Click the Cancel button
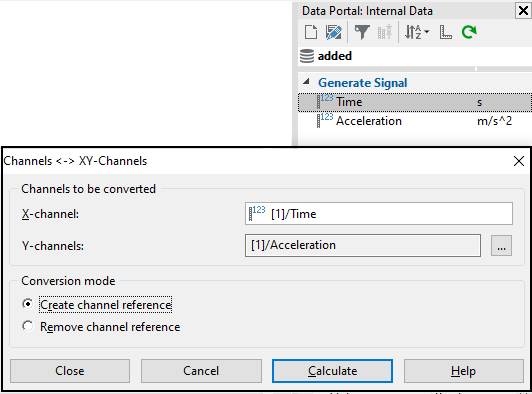The height and width of the screenshot is (394, 532). point(201,371)
